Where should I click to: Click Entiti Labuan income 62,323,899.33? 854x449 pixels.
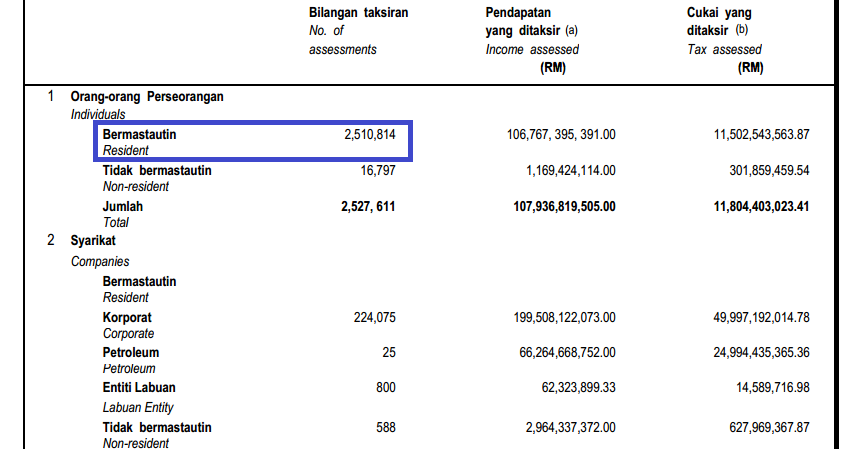pyautogui.click(x=578, y=387)
